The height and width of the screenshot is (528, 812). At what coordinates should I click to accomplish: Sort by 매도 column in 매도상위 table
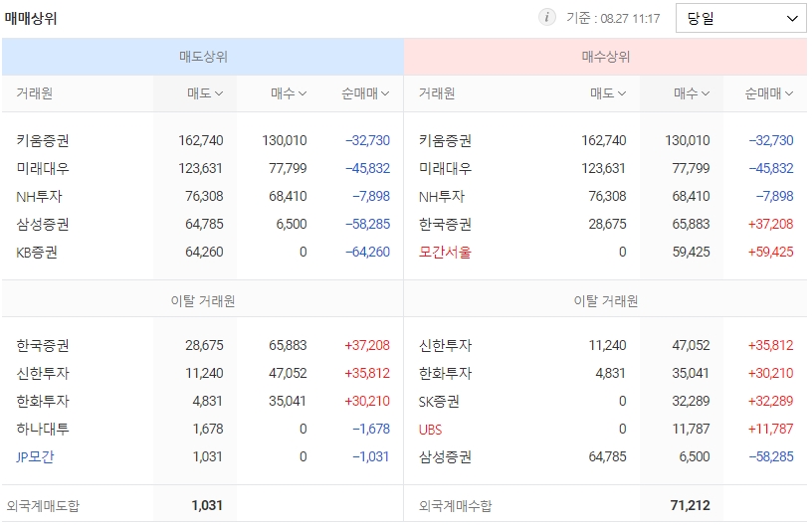point(205,93)
